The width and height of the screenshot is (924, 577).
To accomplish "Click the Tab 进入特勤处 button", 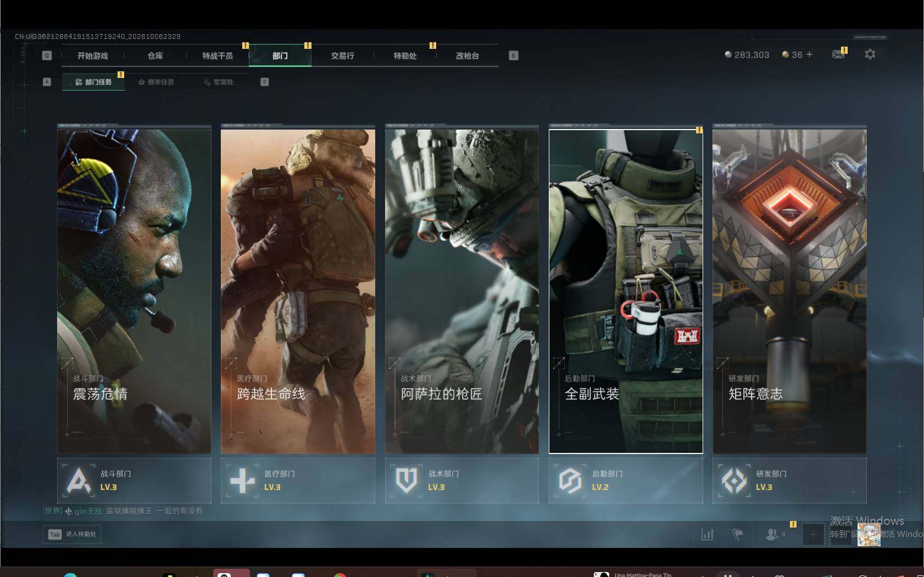I will click(72, 534).
